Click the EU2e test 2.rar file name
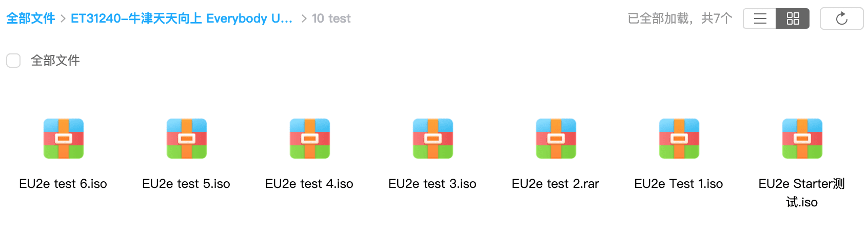The height and width of the screenshot is (230, 868). [556, 184]
